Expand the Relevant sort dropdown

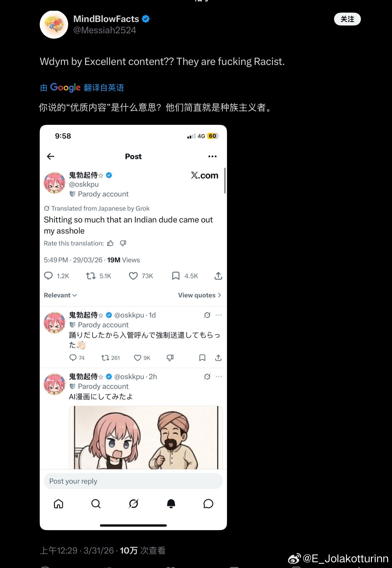pos(60,295)
